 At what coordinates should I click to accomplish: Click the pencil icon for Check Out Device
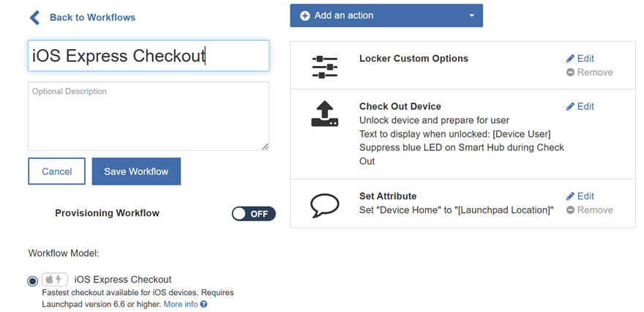click(x=570, y=107)
